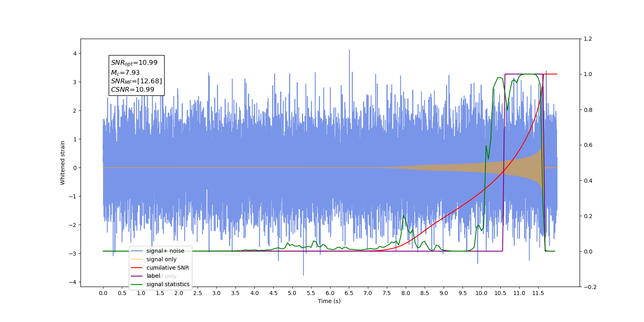Click the 'cumilative SNR' legend label
This screenshot has height=322, width=644.
167,268
